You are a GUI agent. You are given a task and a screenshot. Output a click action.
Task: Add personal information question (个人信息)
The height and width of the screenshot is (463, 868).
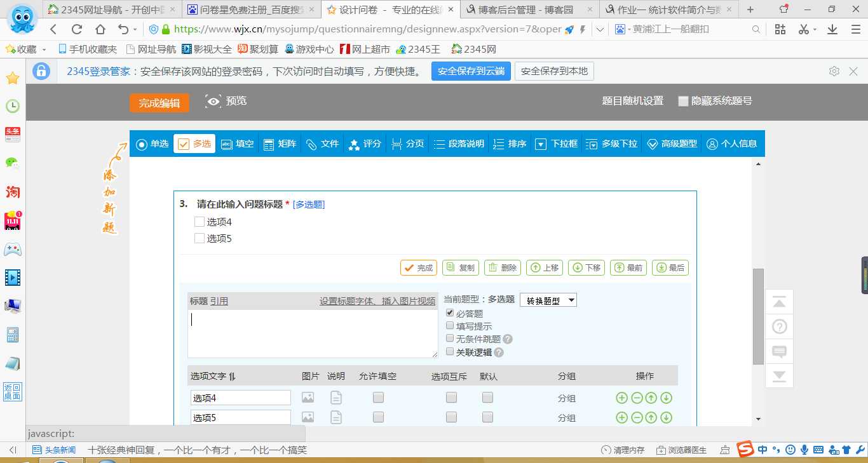click(732, 144)
